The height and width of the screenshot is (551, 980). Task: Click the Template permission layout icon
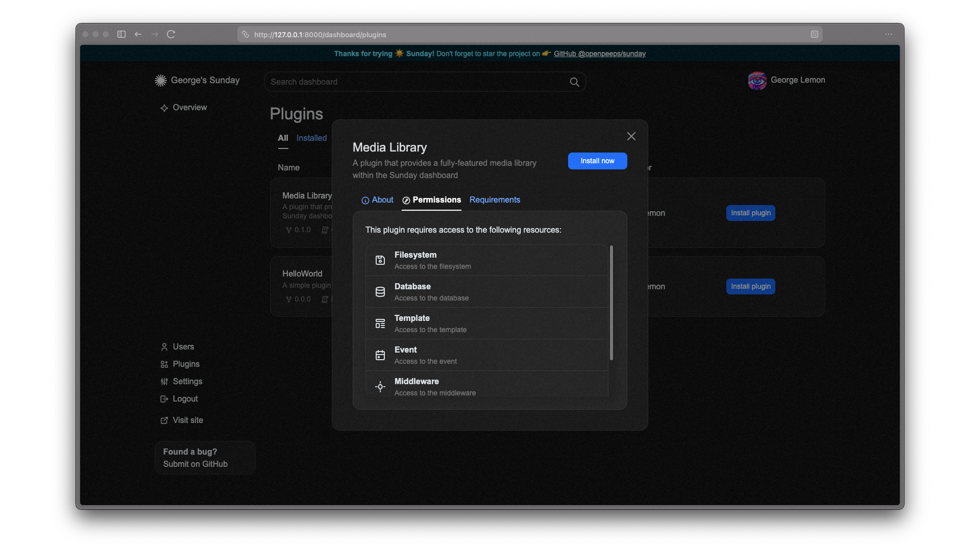click(x=380, y=323)
